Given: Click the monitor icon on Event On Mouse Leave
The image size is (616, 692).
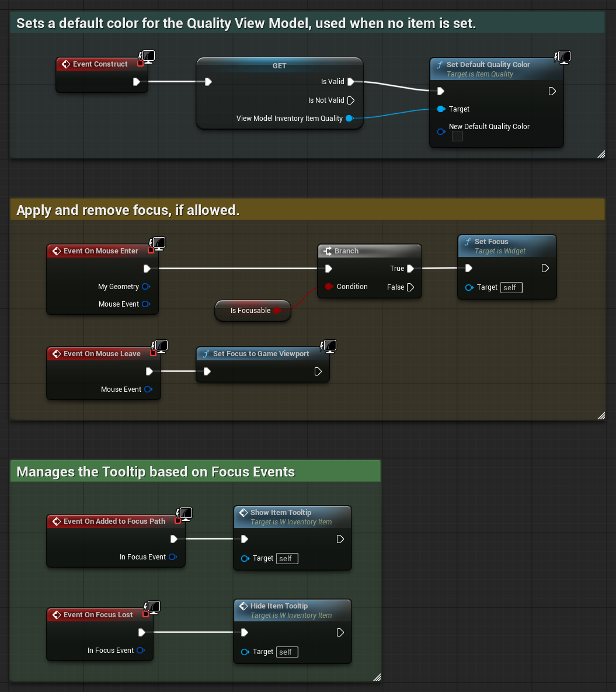Looking at the screenshot, I should click(x=160, y=346).
